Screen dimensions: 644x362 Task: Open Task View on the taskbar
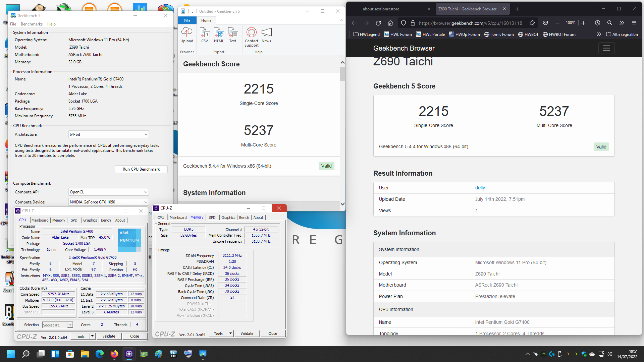(41, 354)
